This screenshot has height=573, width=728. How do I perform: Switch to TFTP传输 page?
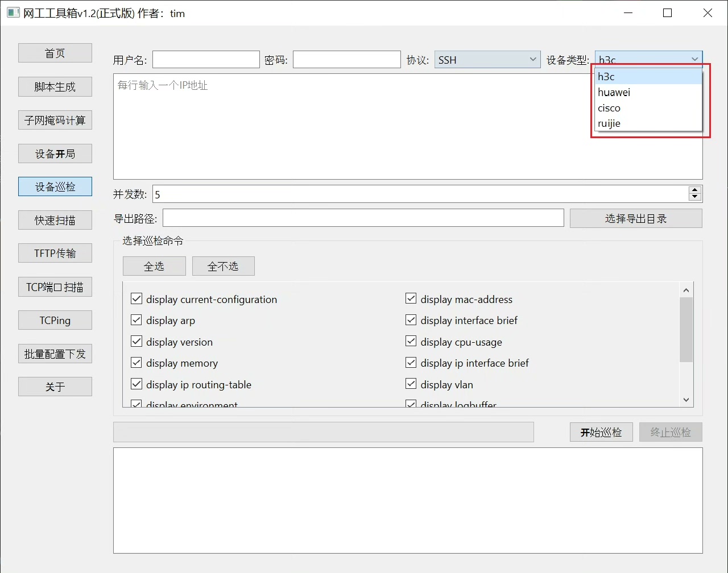[x=55, y=253]
